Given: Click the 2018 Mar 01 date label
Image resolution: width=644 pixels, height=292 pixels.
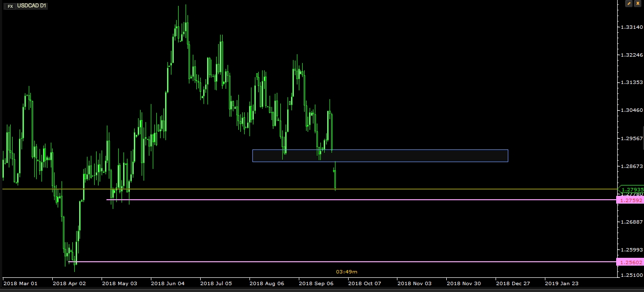Looking at the screenshot, I should tap(20, 283).
